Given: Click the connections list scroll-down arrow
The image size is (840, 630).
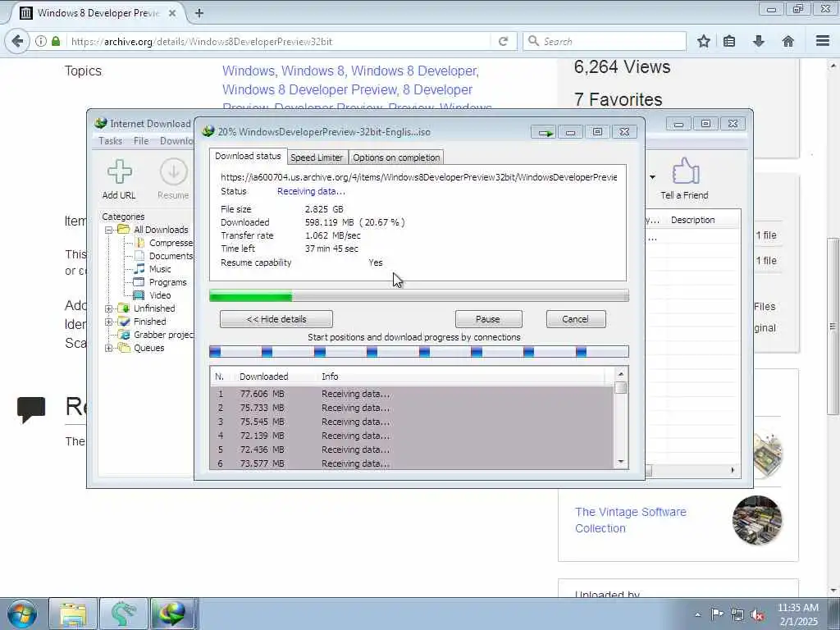Looking at the screenshot, I should pos(621,462).
